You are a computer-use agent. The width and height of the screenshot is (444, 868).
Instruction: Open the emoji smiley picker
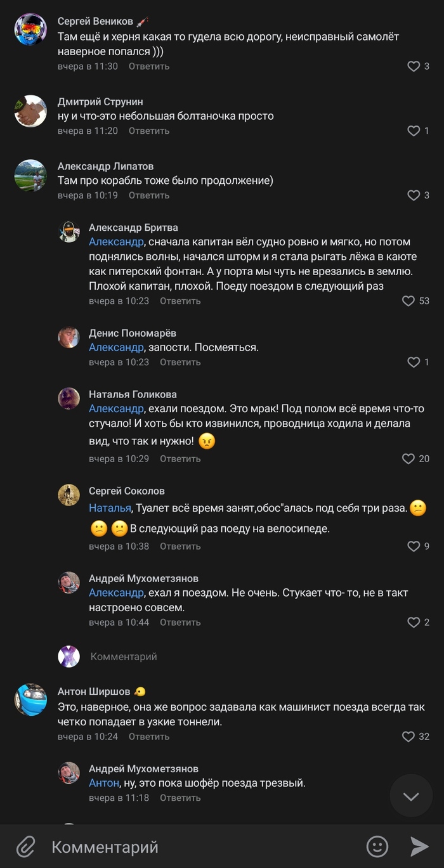tap(377, 846)
